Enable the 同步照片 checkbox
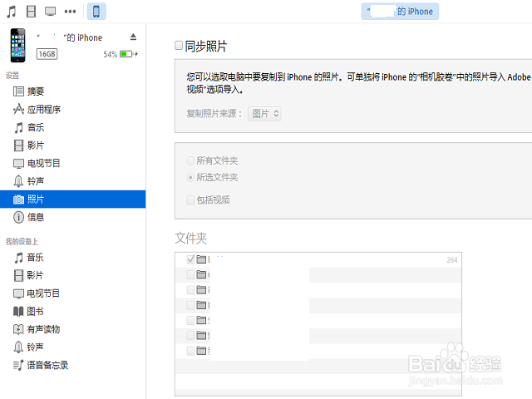 pos(179,45)
